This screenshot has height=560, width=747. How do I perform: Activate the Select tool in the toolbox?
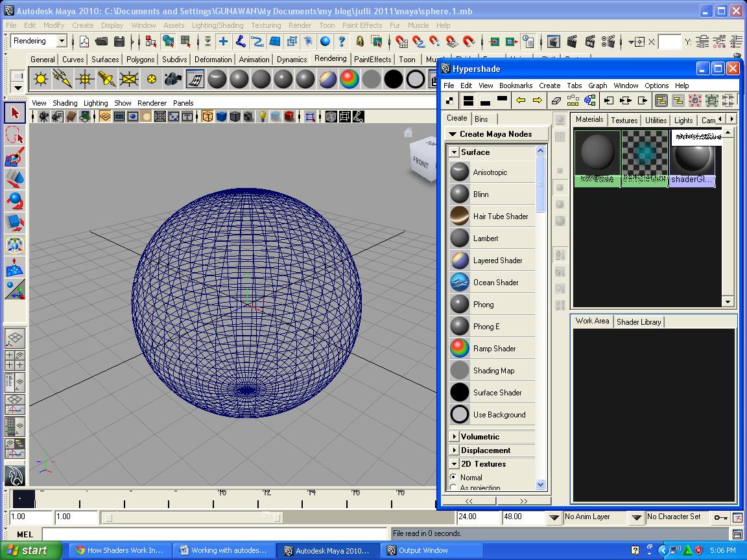[x=15, y=113]
